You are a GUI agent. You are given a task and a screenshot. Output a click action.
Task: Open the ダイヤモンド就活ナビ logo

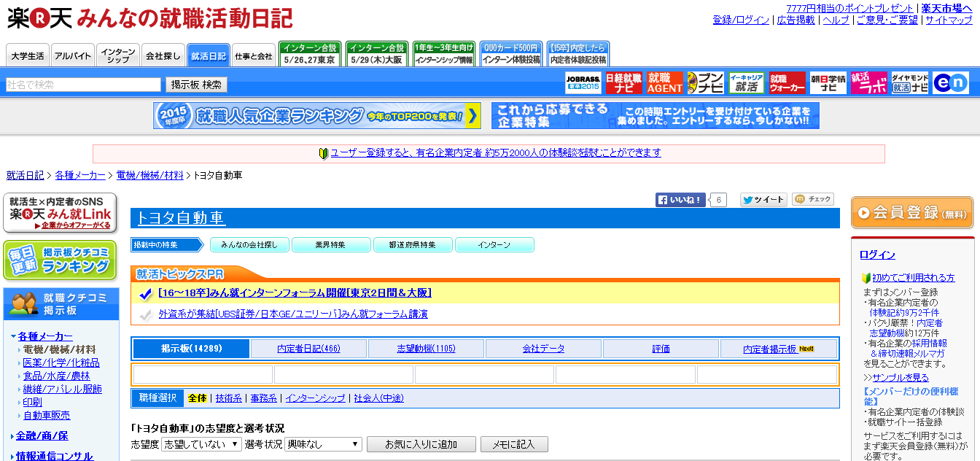click(x=910, y=83)
